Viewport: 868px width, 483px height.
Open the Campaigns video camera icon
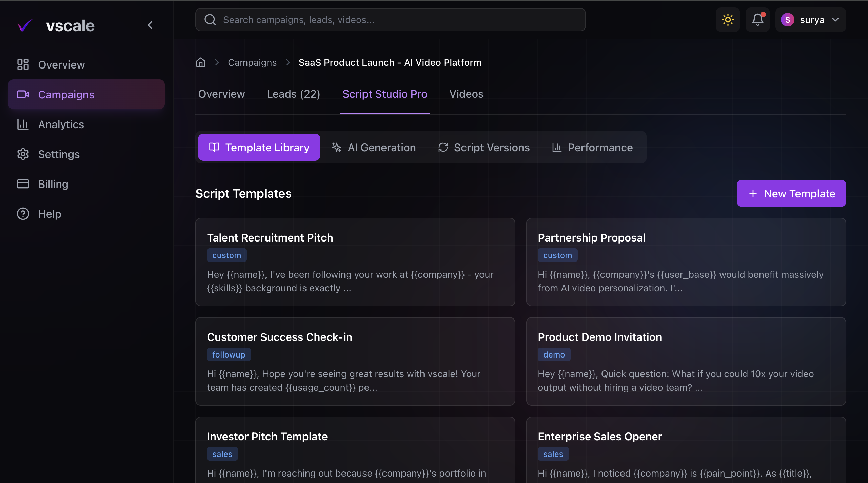pos(22,94)
